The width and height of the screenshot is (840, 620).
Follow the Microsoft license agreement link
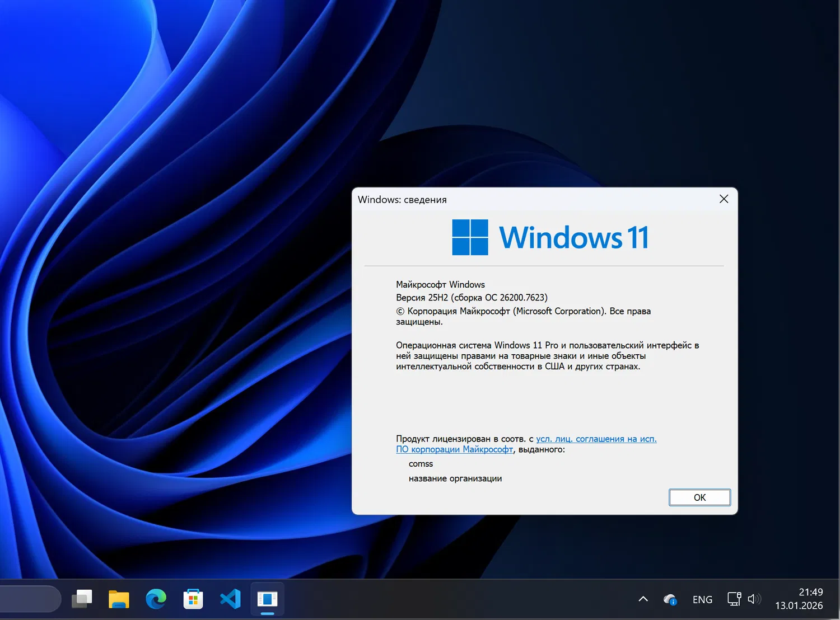[x=596, y=439]
